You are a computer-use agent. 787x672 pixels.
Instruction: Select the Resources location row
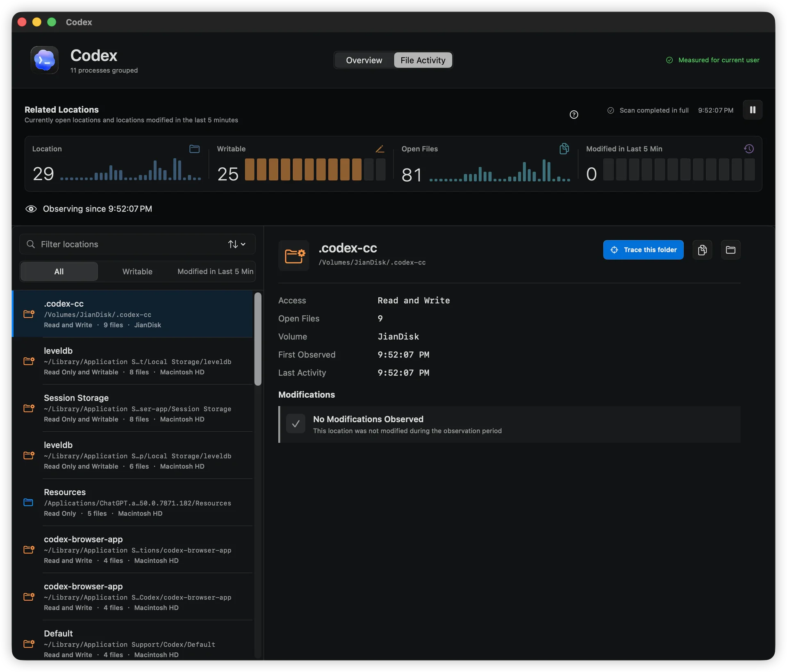point(133,503)
